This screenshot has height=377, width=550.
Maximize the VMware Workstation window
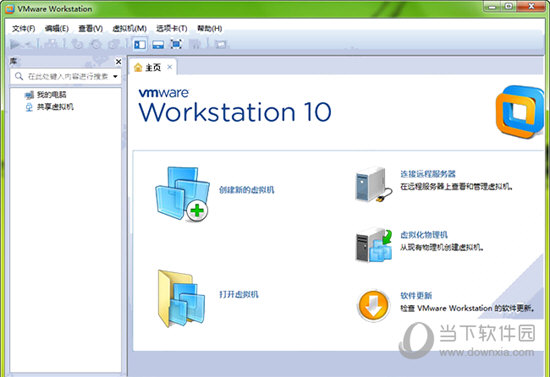click(509, 6)
